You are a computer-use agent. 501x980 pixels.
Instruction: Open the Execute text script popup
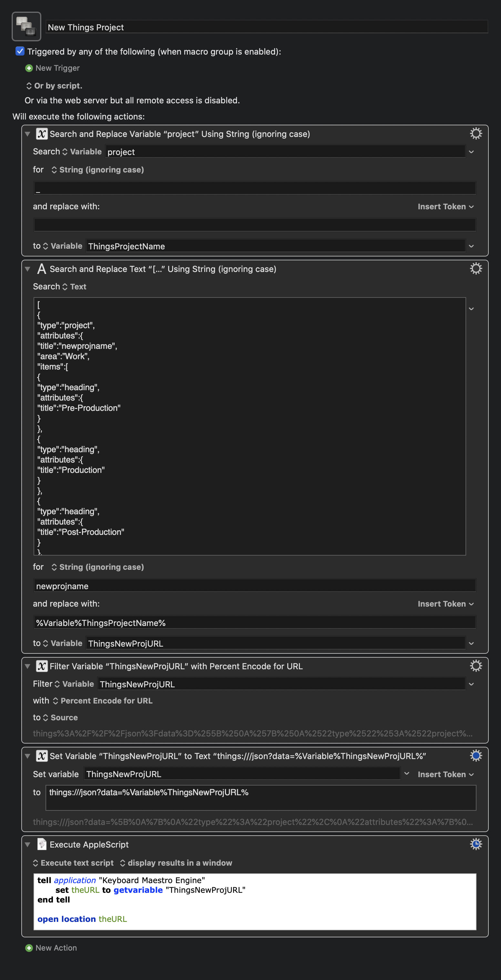click(73, 863)
